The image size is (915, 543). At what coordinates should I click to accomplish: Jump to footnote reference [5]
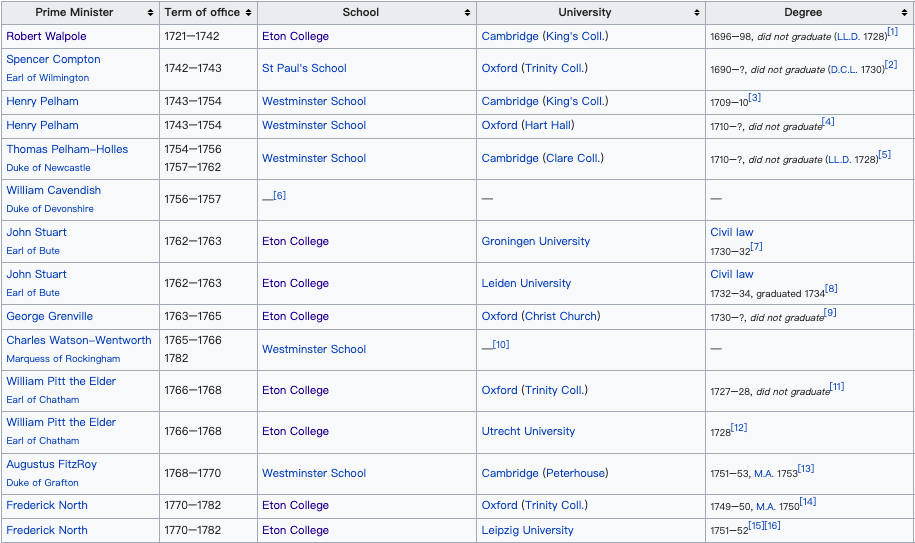pyautogui.click(x=885, y=155)
